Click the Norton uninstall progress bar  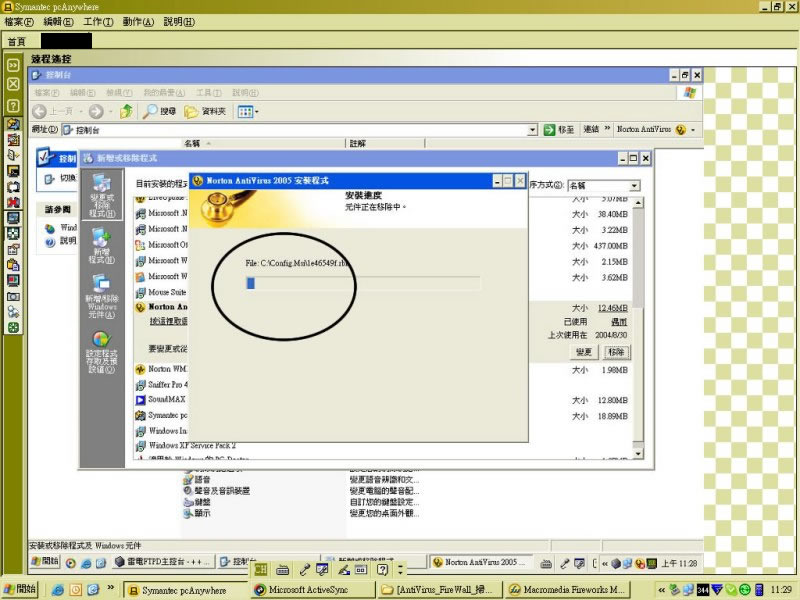[x=363, y=283]
